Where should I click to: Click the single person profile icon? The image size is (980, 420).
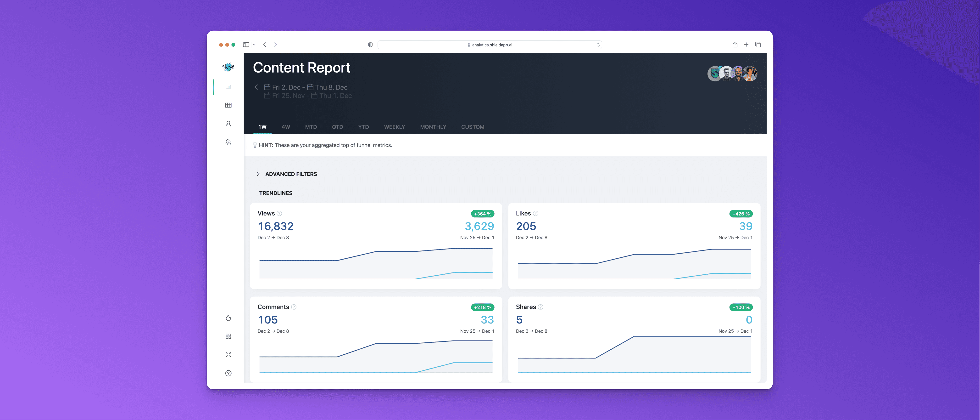(x=228, y=123)
